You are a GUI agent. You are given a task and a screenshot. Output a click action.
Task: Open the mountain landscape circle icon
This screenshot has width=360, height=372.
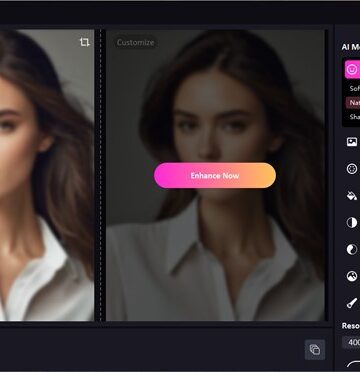[352, 276]
